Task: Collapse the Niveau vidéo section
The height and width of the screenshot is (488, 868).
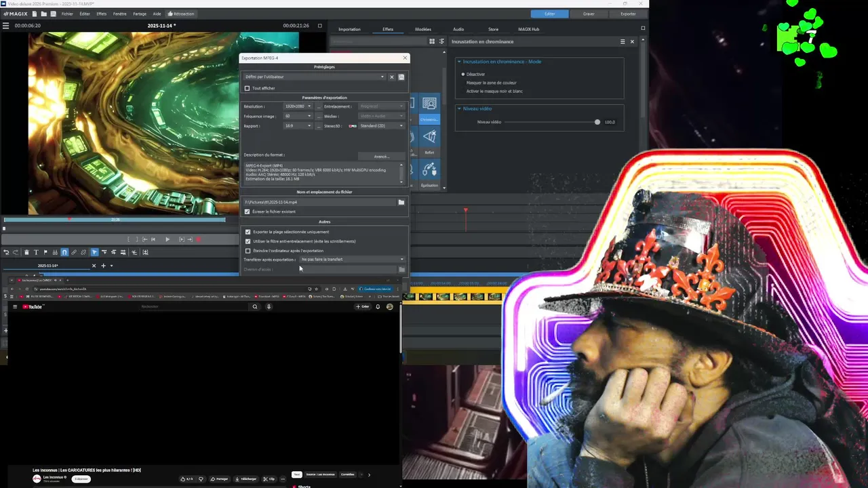Action: [458, 108]
